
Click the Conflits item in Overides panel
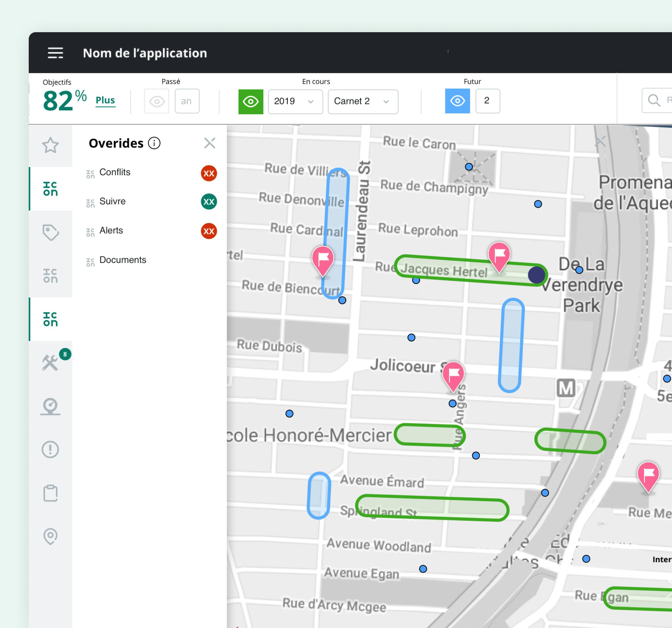[115, 172]
